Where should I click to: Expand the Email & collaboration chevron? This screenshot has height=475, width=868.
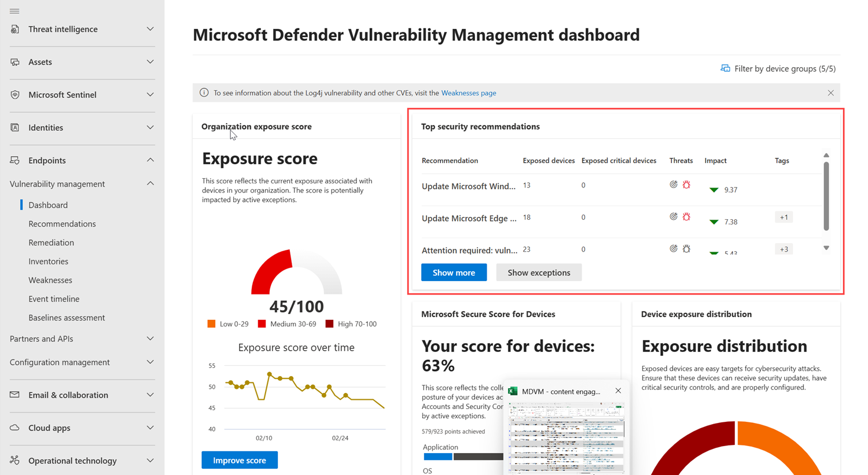click(x=150, y=395)
